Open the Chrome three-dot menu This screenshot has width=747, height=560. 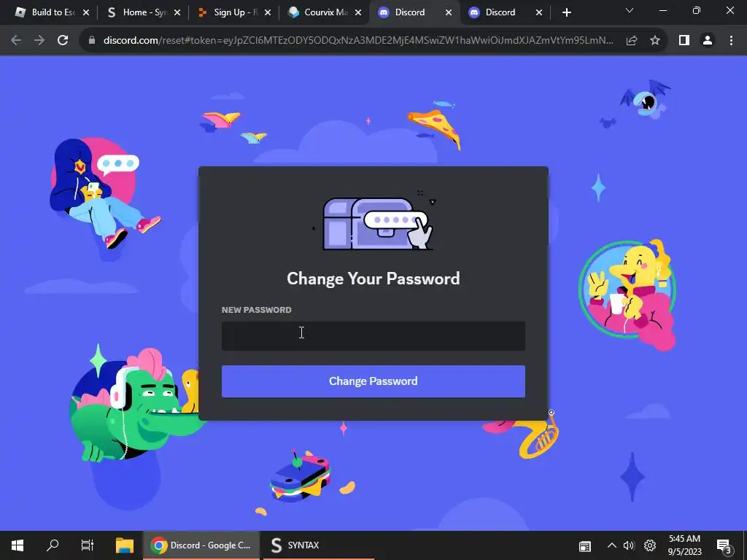[x=731, y=41]
